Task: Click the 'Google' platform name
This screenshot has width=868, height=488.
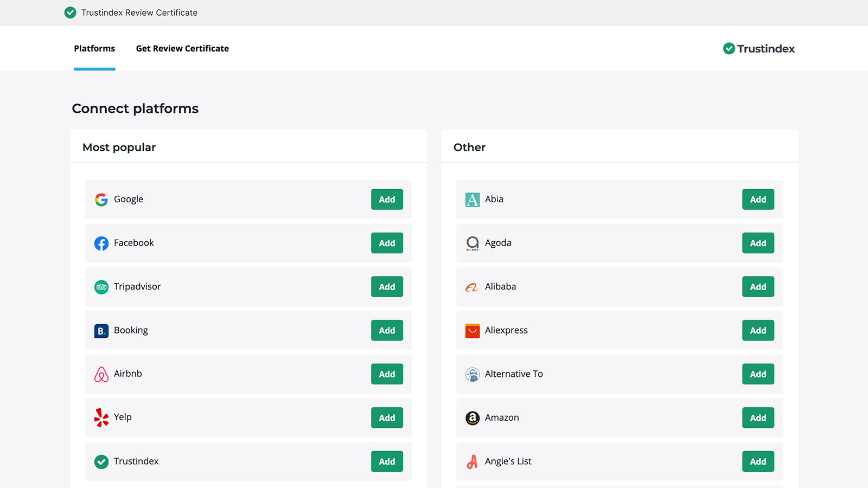Action: [129, 200]
